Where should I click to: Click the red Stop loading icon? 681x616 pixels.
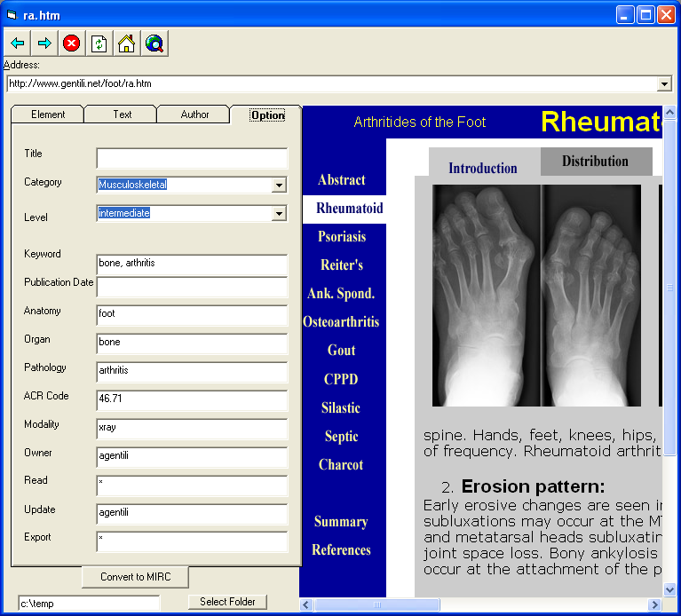[x=72, y=43]
